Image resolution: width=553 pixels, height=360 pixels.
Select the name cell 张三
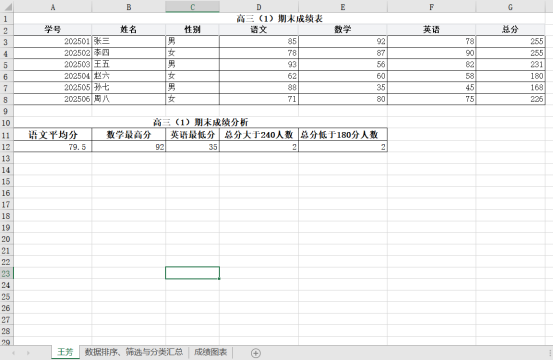tap(129, 41)
